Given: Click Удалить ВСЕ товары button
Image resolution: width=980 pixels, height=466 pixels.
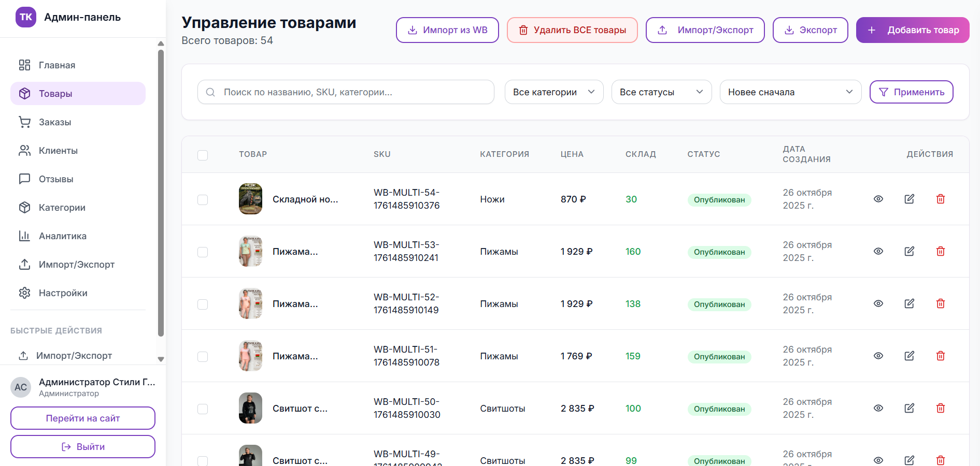Looking at the screenshot, I should (572, 30).
